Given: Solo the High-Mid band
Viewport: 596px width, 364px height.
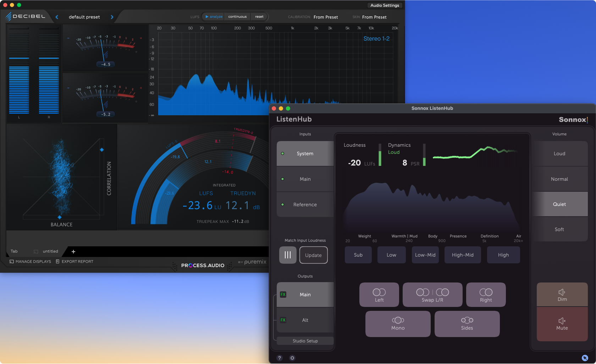Looking at the screenshot, I should [x=463, y=255].
